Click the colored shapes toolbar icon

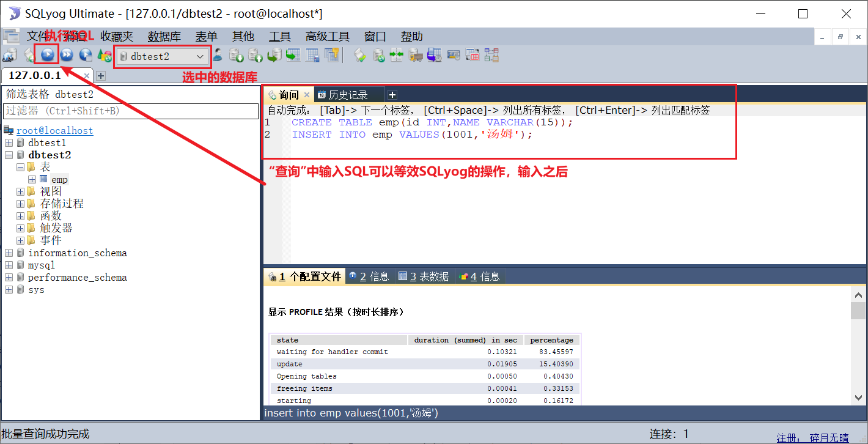(x=105, y=56)
